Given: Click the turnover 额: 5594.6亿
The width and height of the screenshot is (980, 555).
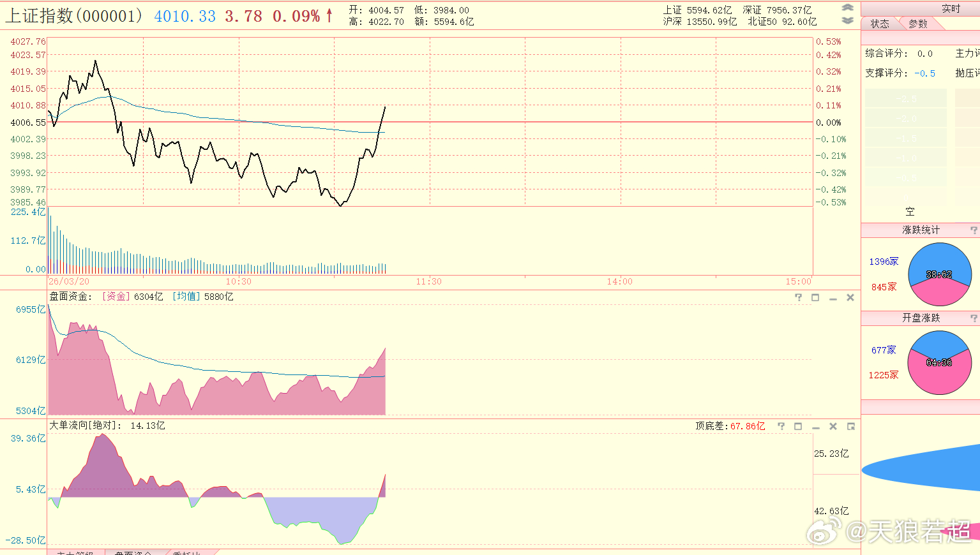Looking at the screenshot, I should coord(444,22).
